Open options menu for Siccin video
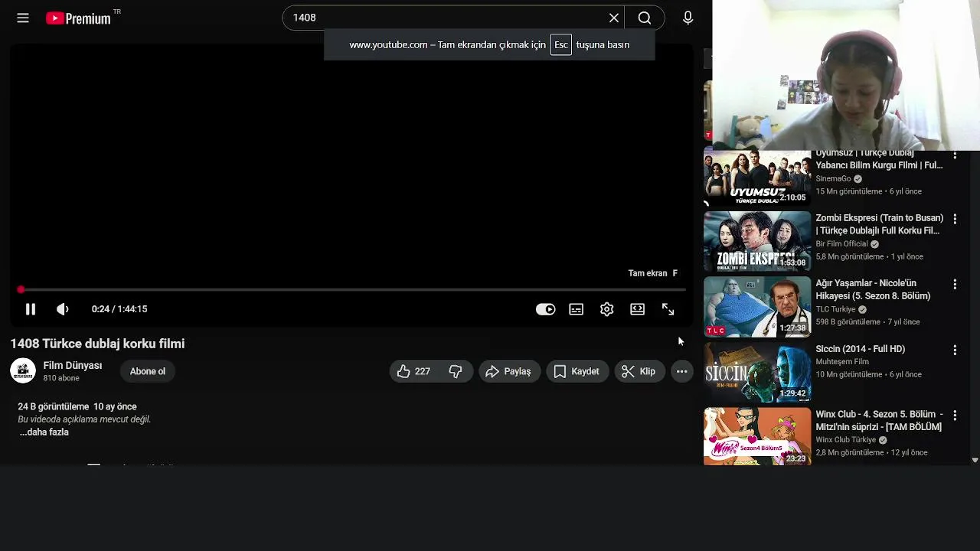This screenshot has height=551, width=980. 955,350
